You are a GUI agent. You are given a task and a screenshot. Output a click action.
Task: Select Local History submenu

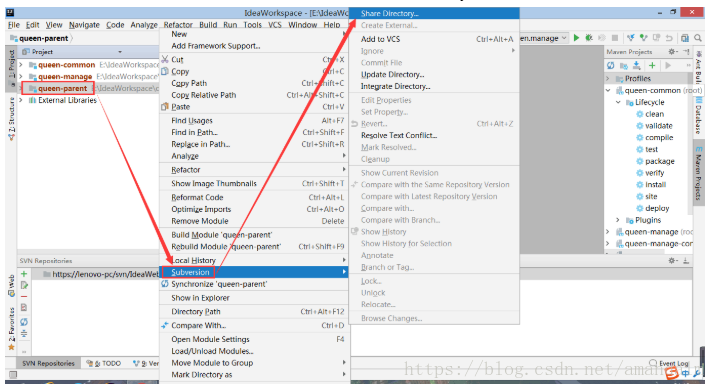[254, 260]
